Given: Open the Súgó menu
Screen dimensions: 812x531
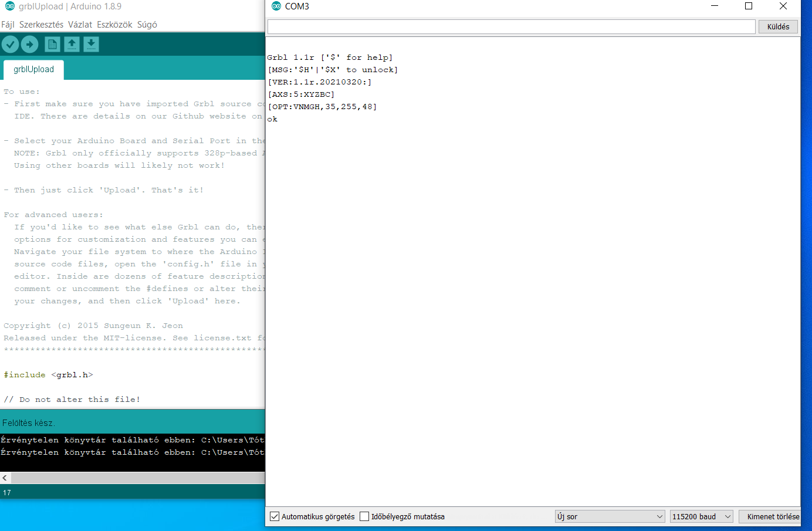Looking at the screenshot, I should 147,25.
